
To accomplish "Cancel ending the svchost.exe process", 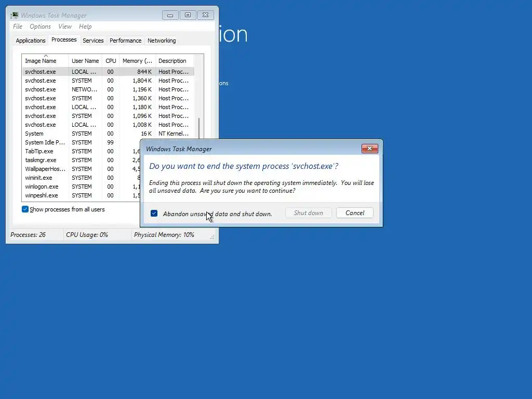I will [x=355, y=213].
